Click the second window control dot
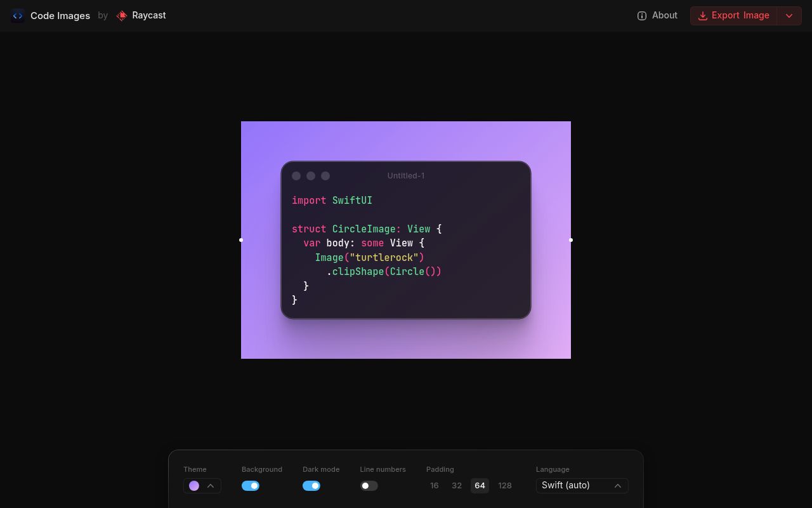Viewport: 812px width, 508px height. [311, 176]
